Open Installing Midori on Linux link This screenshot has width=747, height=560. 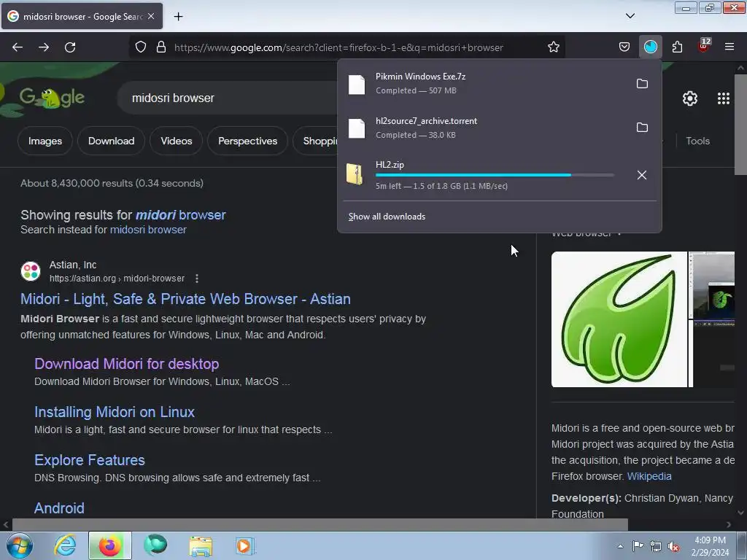click(x=115, y=412)
